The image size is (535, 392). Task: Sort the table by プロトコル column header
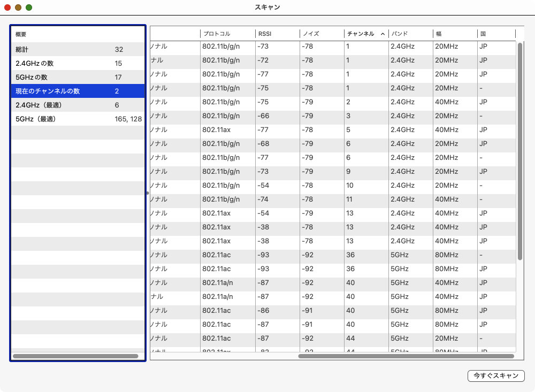point(227,34)
